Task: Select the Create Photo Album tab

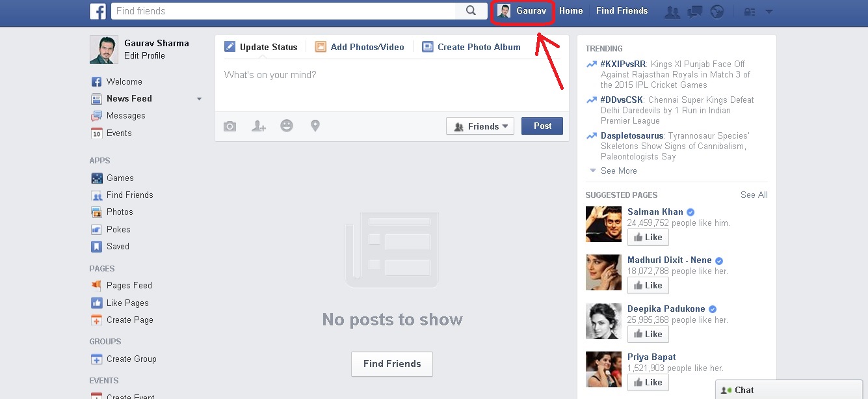Action: point(471,47)
